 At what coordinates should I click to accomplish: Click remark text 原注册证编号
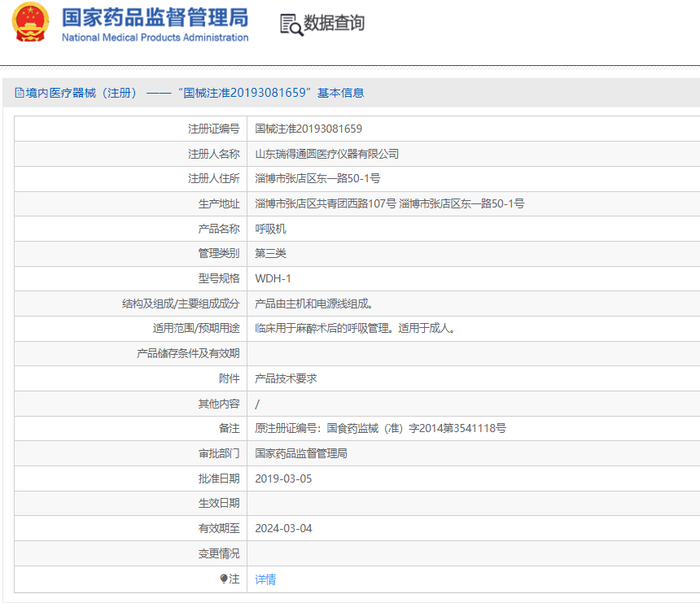[381, 429]
